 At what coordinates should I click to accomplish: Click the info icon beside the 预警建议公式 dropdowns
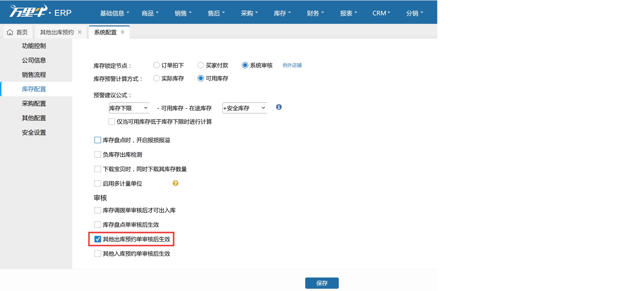[279, 107]
